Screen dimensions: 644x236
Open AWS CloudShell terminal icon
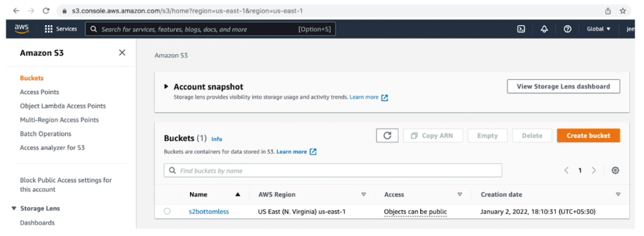[521, 29]
